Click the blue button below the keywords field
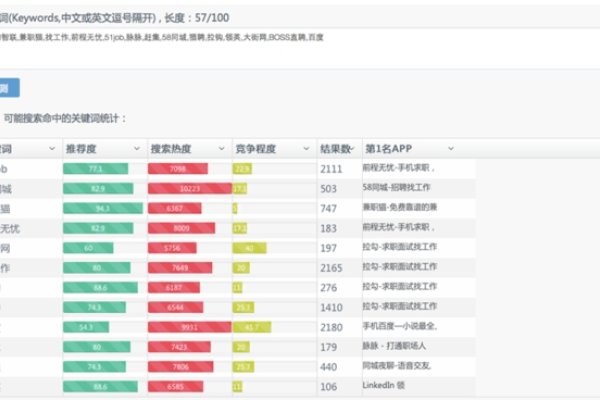Screen dimensions: 600x400 pos(10,88)
